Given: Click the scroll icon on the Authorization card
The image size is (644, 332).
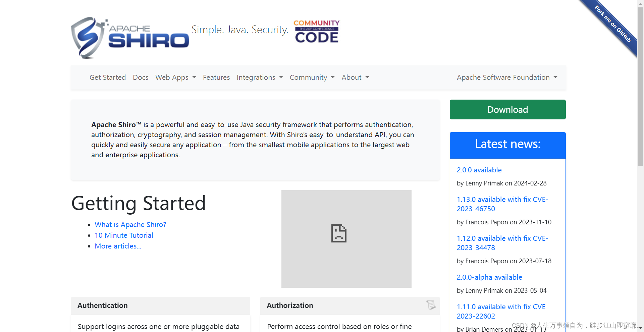Looking at the screenshot, I should click(431, 306).
